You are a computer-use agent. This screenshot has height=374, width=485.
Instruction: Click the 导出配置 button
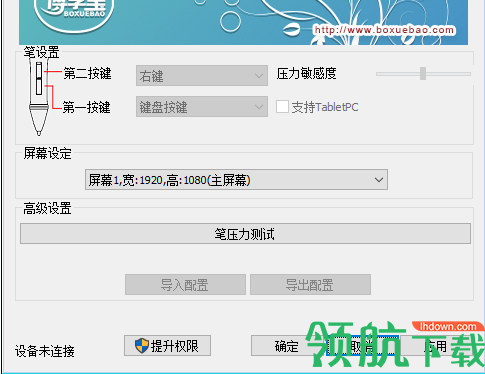pyautogui.click(x=310, y=285)
